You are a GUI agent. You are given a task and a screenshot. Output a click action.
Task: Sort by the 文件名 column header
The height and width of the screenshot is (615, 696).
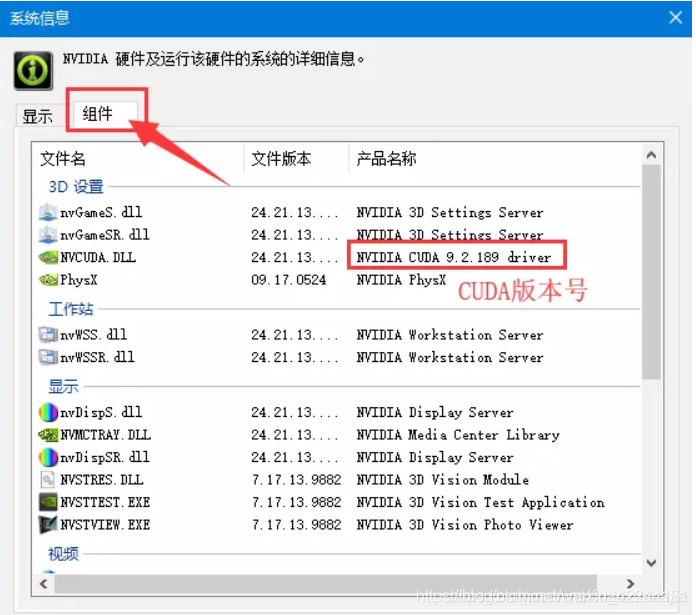coord(63,158)
